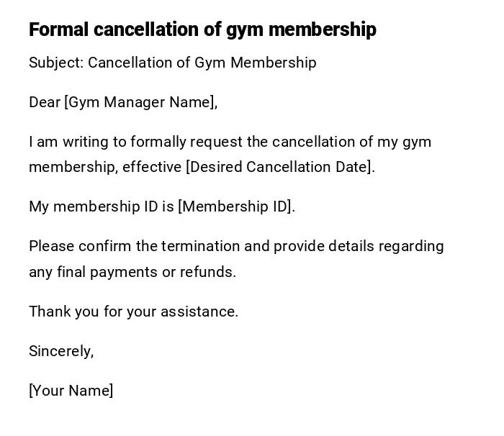Click "Cancellation of Gym Membership" subject text
504x436 pixels.
click(x=202, y=63)
